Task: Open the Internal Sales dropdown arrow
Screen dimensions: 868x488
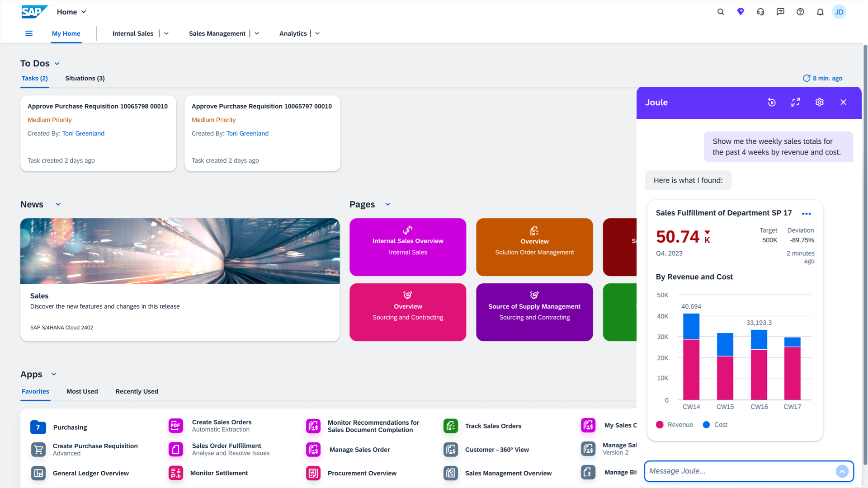Action: coord(166,33)
